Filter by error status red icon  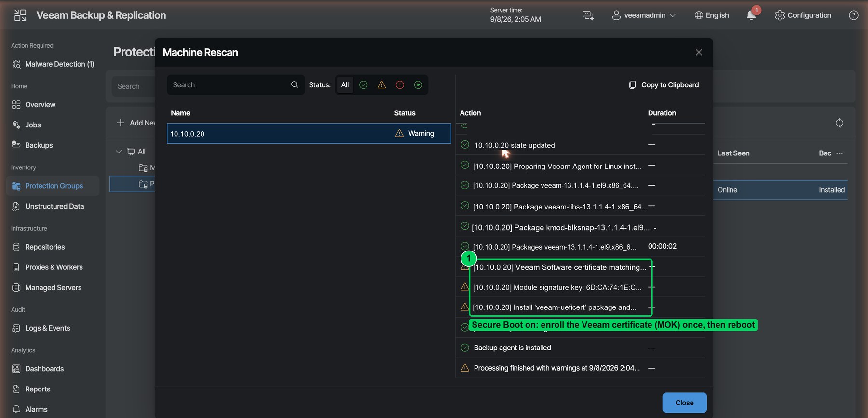point(400,85)
